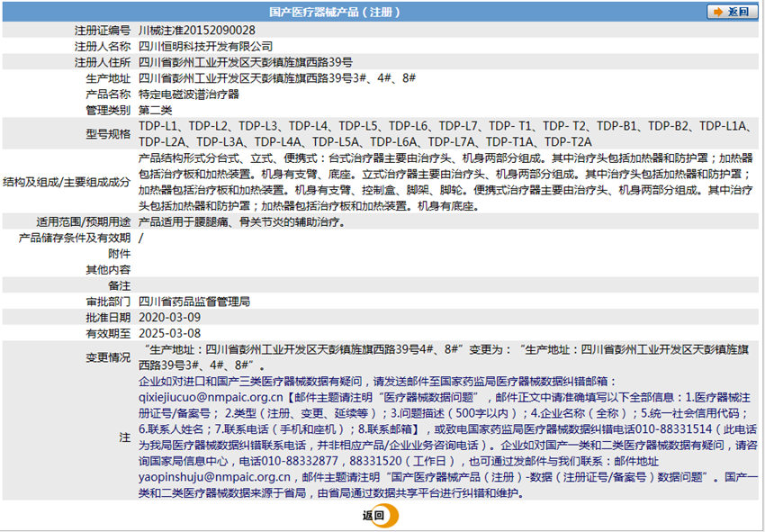Click the label 管理类别
This screenshot has height=532, width=765.
click(108, 110)
